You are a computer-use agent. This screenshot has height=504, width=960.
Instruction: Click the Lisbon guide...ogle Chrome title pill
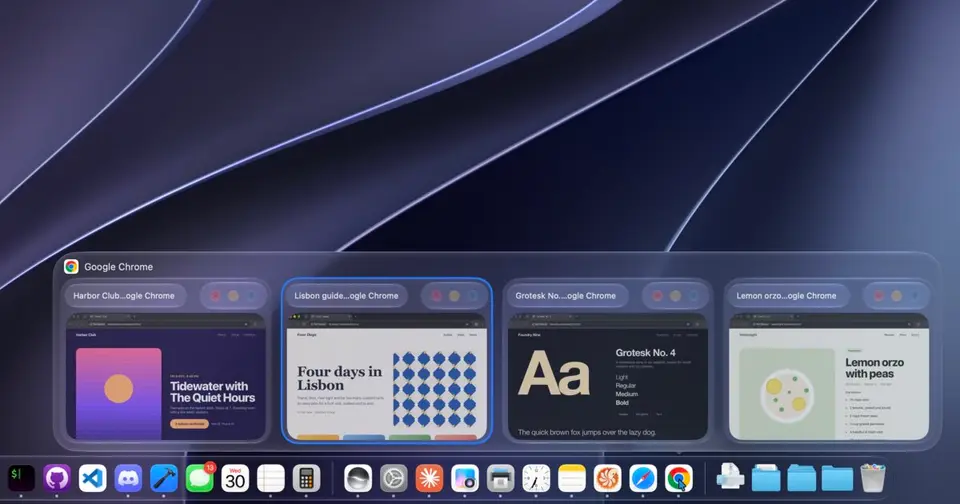click(347, 296)
